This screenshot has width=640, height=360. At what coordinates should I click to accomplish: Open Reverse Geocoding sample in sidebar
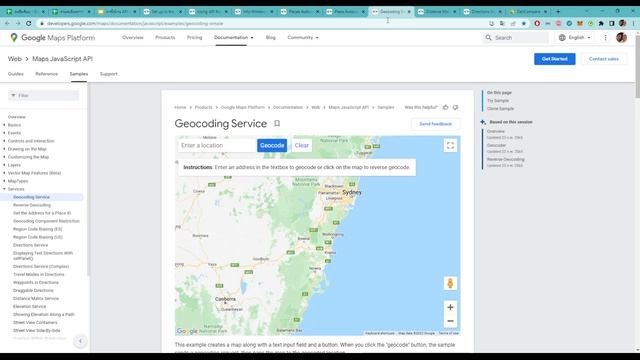click(32, 205)
